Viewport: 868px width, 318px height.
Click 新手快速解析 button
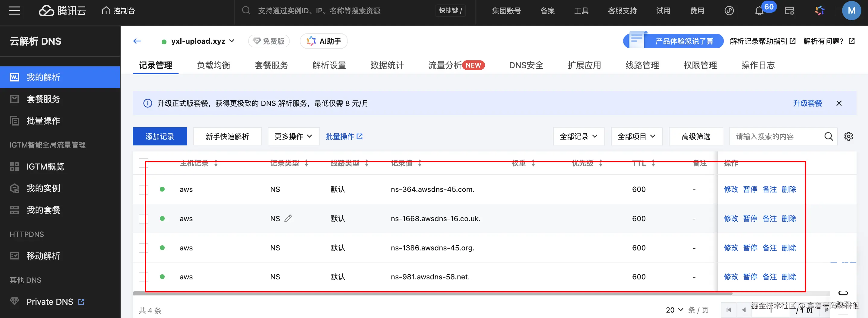[x=227, y=137]
